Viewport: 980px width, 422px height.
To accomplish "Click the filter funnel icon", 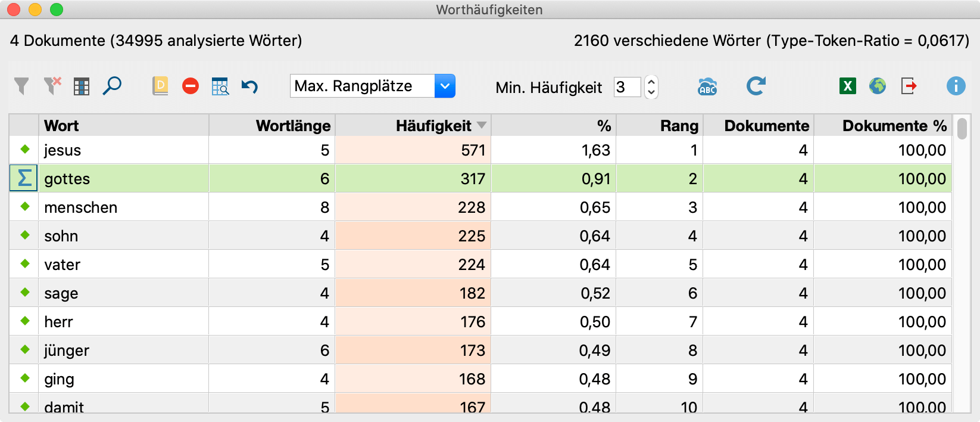I will click(21, 86).
